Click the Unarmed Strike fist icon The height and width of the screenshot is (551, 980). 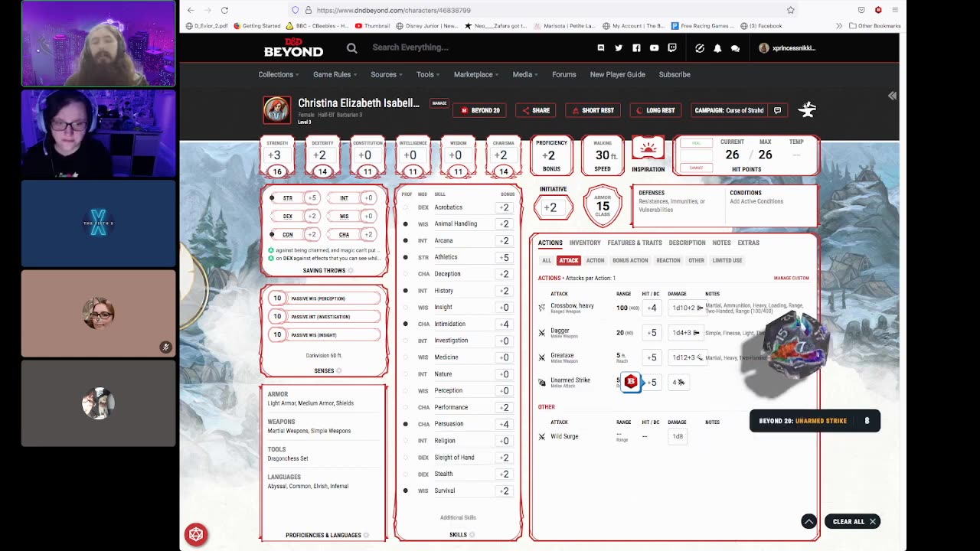point(542,382)
